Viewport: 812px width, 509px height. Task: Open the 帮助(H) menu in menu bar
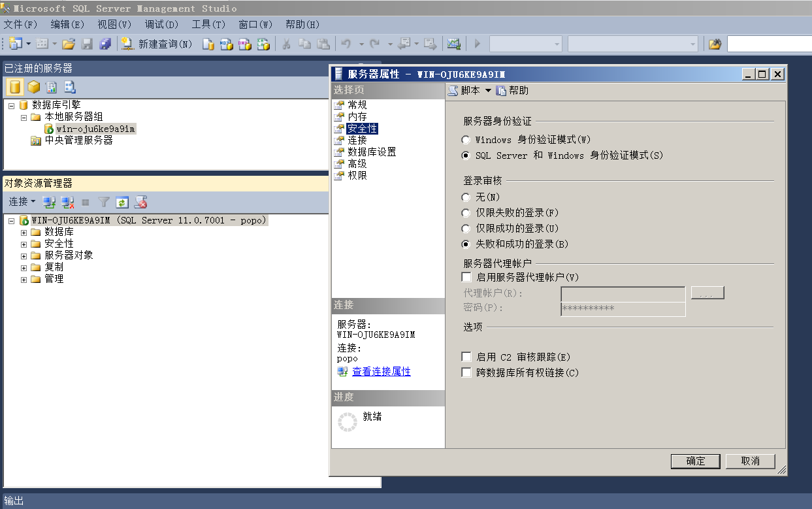pyautogui.click(x=302, y=25)
